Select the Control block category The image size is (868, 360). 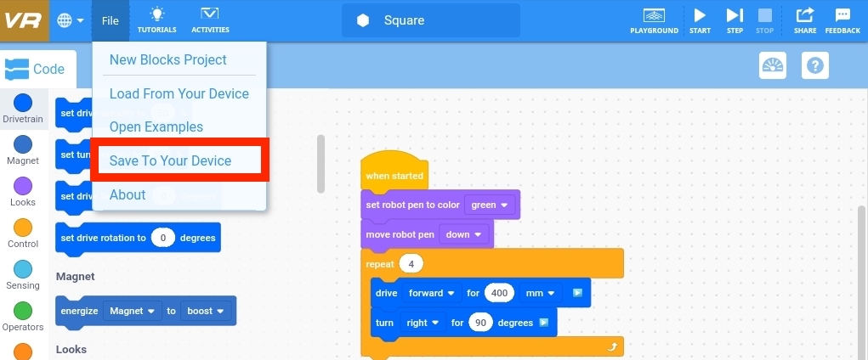[23, 233]
